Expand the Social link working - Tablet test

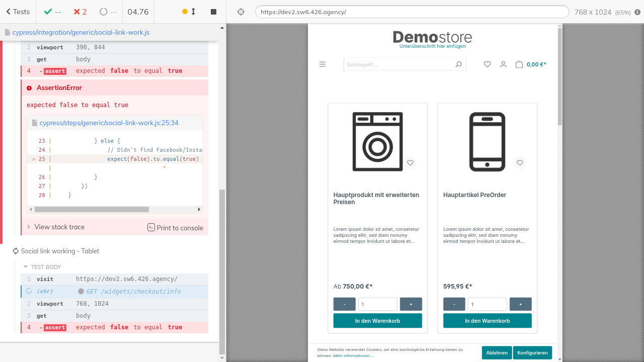pyautogui.click(x=60, y=251)
